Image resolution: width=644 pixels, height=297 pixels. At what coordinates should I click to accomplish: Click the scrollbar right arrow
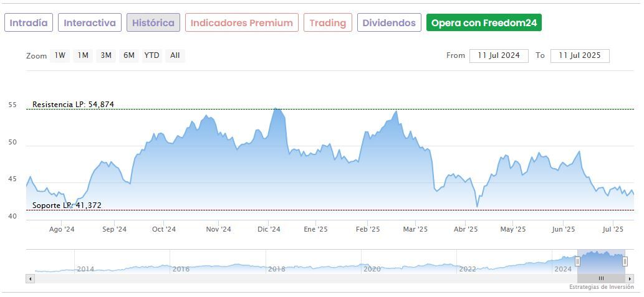(x=630, y=278)
